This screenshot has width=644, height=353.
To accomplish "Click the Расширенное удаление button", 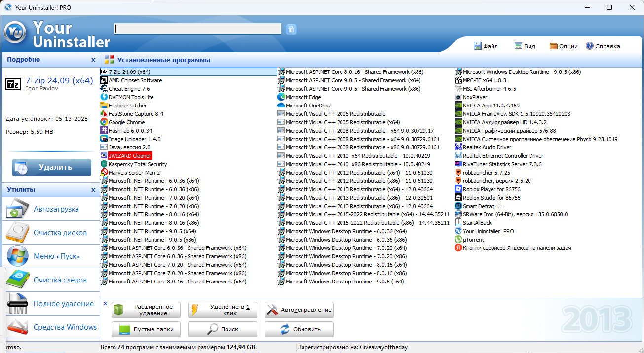I will point(146,310).
